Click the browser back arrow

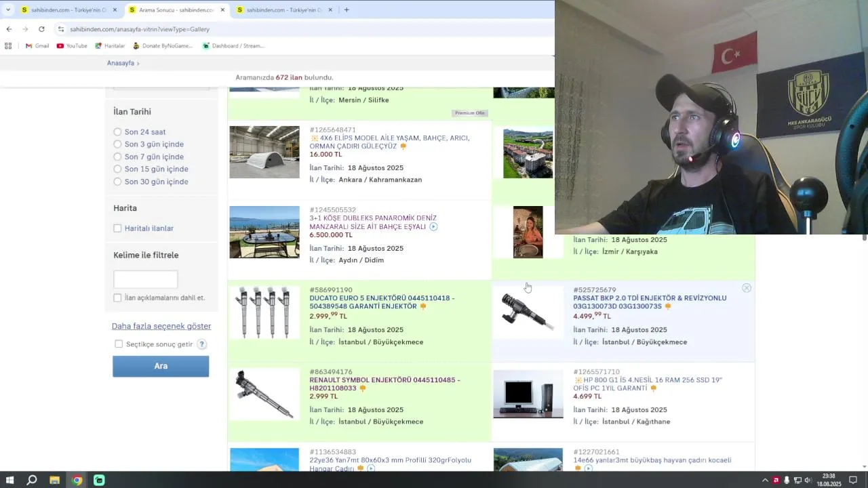[9, 29]
